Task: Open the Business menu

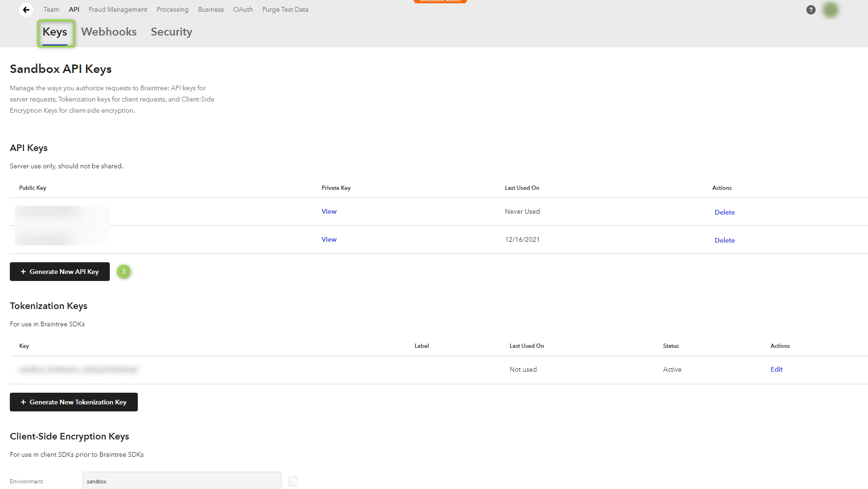Action: tap(211, 9)
